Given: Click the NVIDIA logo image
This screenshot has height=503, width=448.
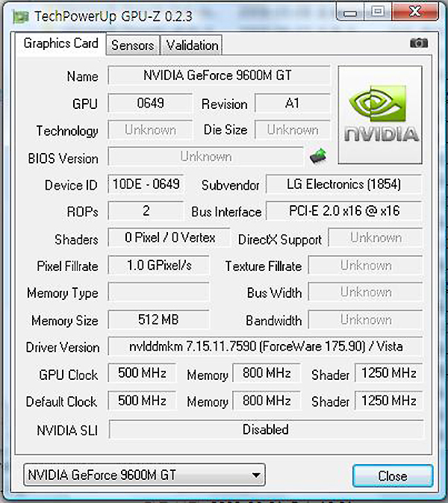Looking at the screenshot, I should pos(380,115).
